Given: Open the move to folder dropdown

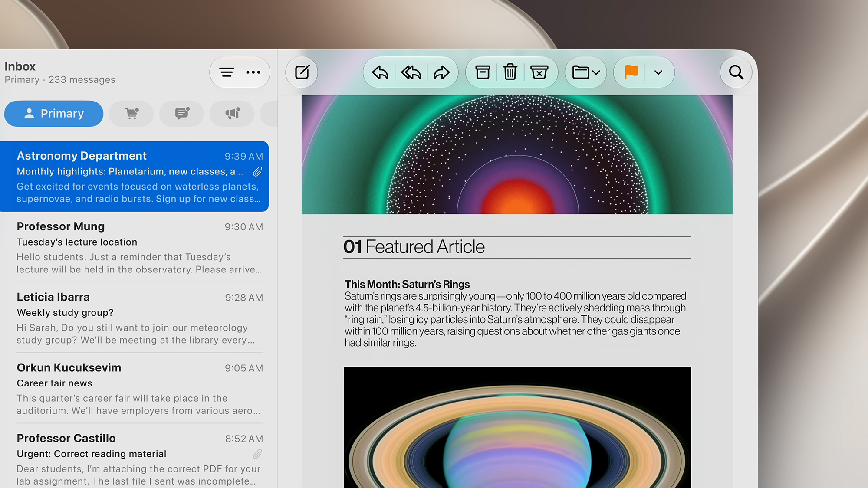Looking at the screenshot, I should click(x=586, y=72).
